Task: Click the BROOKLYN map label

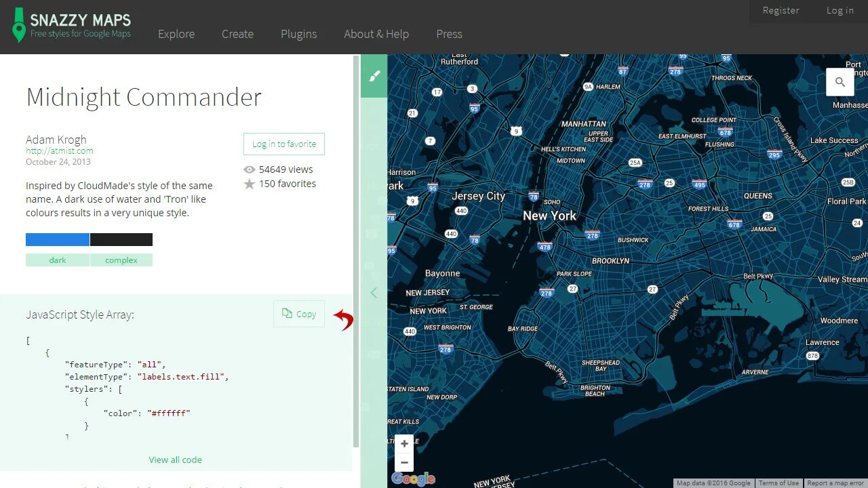Action: [610, 261]
